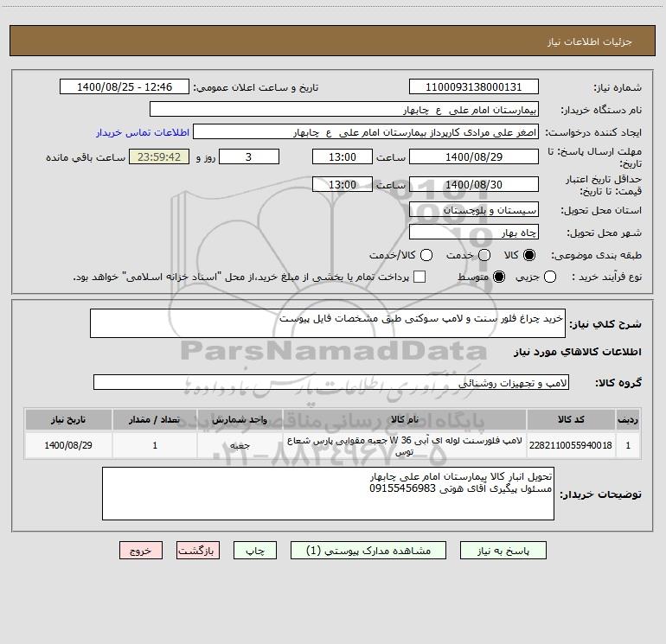Click product code 2282110055940018 cell
Viewport: 666px width, 644px height.
pos(571,445)
